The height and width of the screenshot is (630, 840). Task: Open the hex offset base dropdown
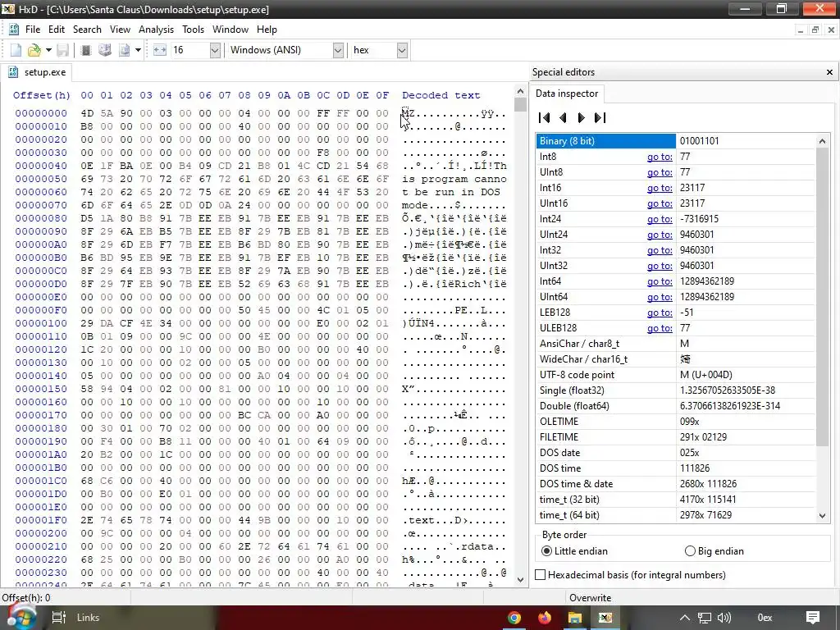pyautogui.click(x=402, y=50)
